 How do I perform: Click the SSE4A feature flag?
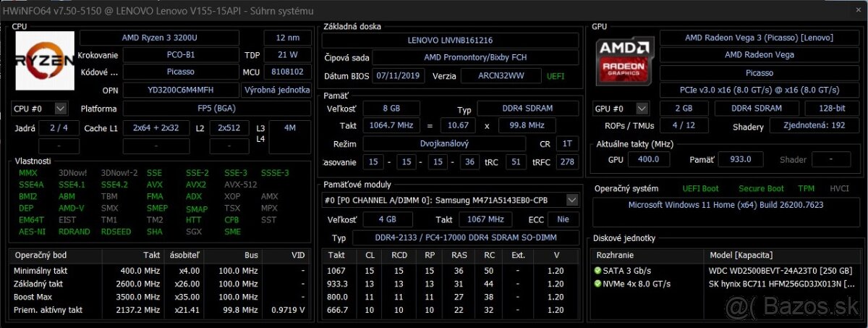[31, 185]
